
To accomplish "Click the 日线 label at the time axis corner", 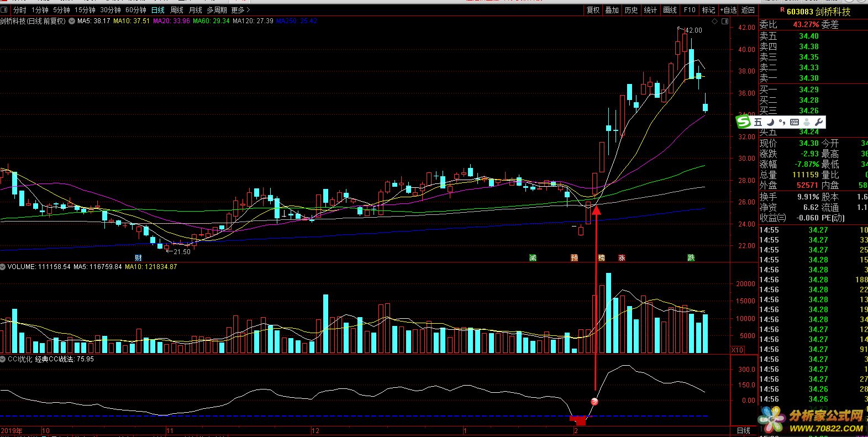I will 744,430.
